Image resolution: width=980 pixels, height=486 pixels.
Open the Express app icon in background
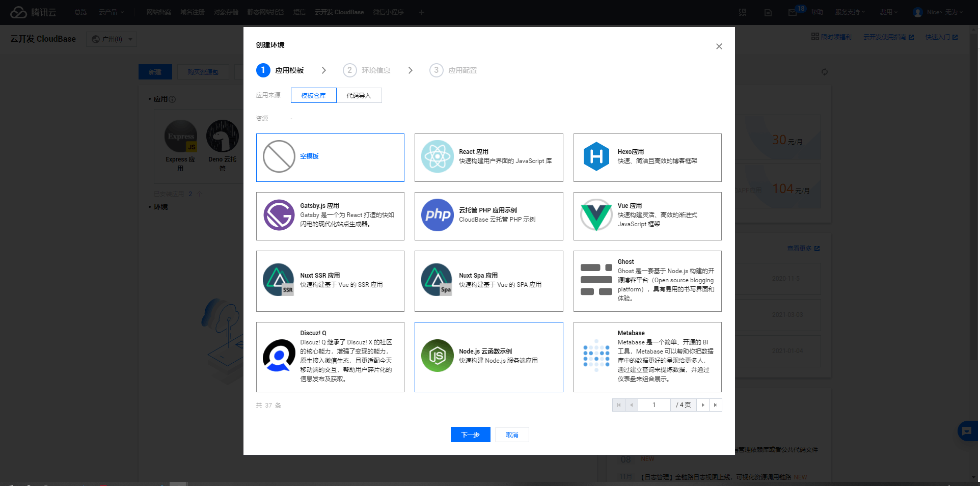pos(180,136)
